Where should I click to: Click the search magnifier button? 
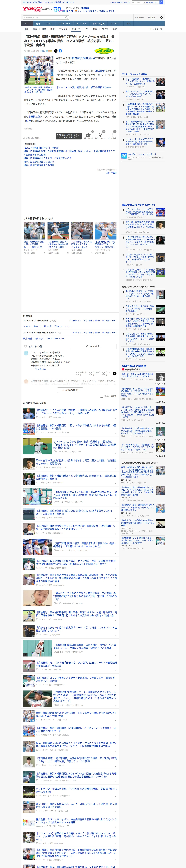pos(66,18)
